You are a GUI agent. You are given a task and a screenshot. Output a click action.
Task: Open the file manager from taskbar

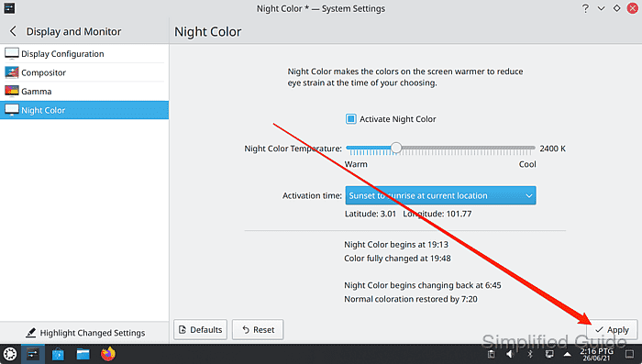[x=83, y=354]
